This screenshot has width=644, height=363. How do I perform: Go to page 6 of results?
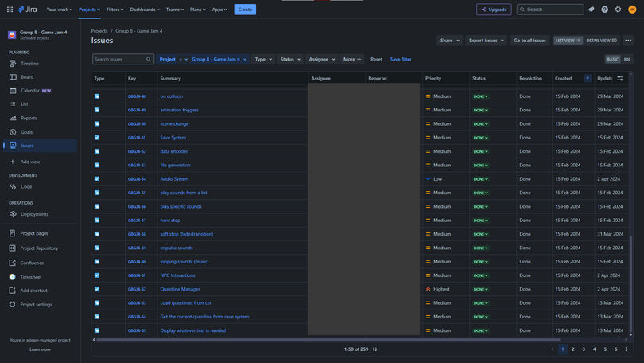pyautogui.click(x=615, y=349)
